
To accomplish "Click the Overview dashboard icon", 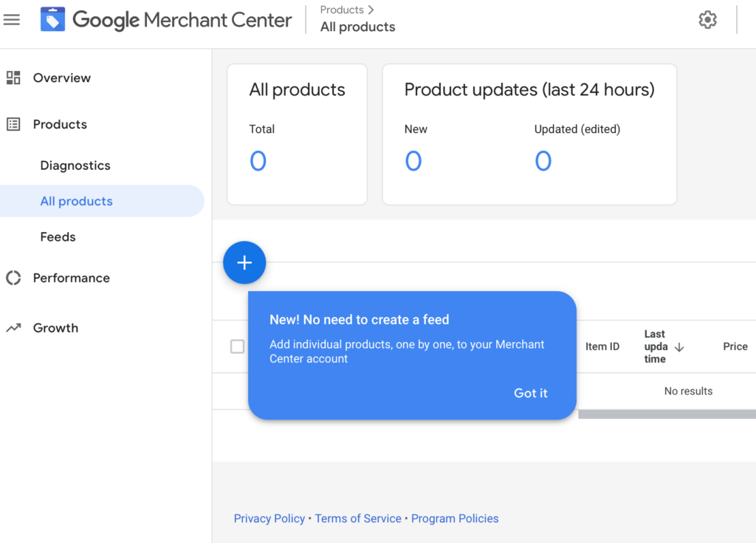I will pyautogui.click(x=13, y=78).
